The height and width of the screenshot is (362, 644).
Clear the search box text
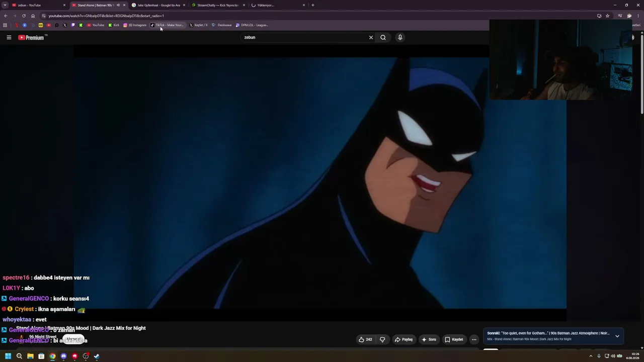[x=371, y=37]
